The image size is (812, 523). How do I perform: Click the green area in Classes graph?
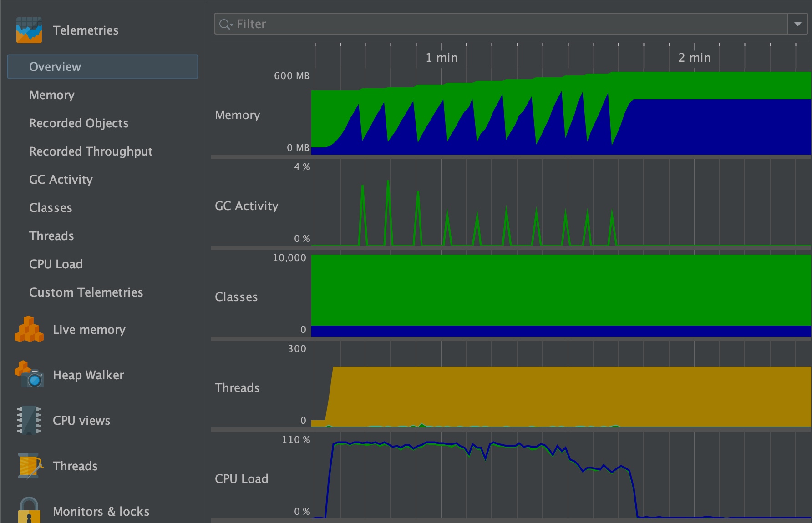pyautogui.click(x=561, y=290)
